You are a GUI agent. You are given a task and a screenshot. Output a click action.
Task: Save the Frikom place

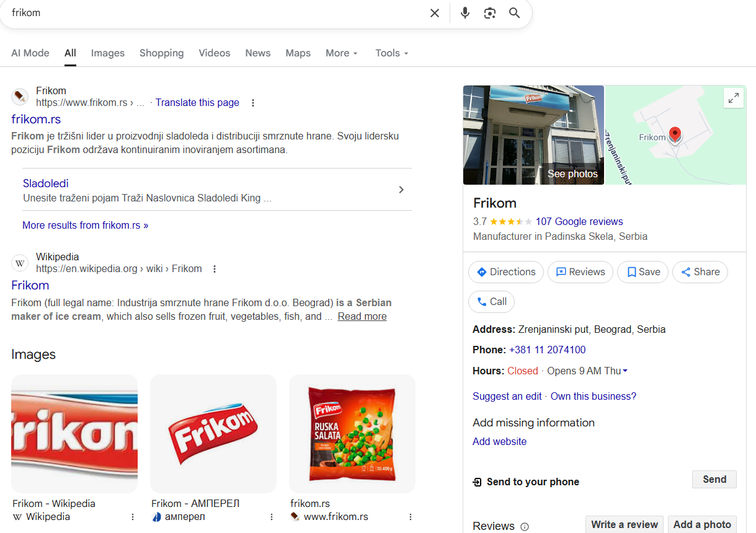click(x=643, y=272)
